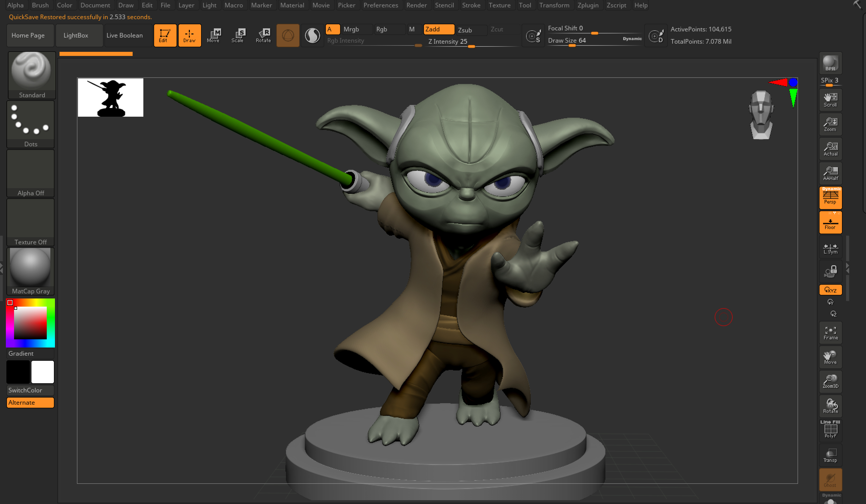Toggle PolyF line fill display
The image size is (866, 504).
830,430
